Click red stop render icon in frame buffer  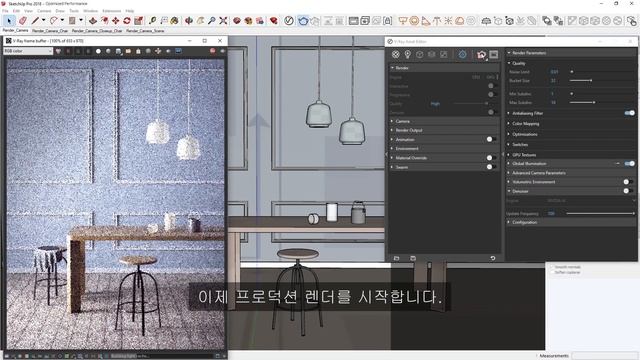[x=212, y=51]
